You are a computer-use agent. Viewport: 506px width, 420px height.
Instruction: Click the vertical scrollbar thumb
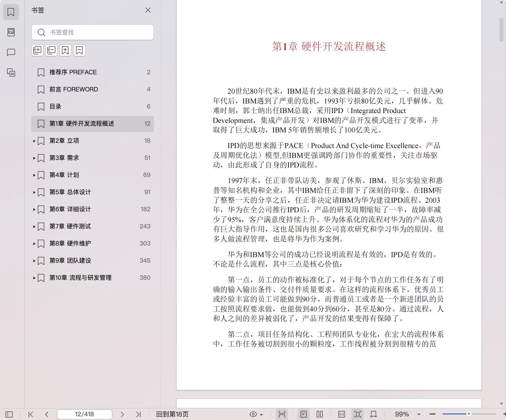tap(501, 29)
